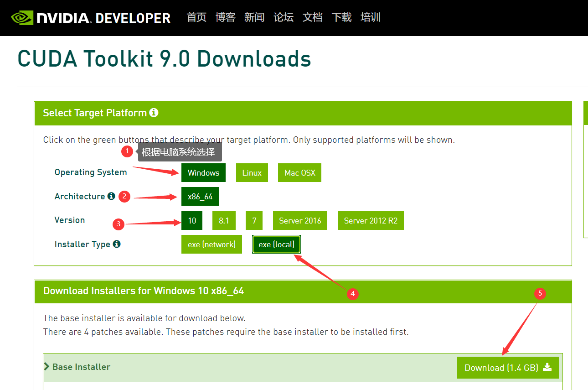Pick the exe (local) installer type
The width and height of the screenshot is (588, 390).
[277, 244]
